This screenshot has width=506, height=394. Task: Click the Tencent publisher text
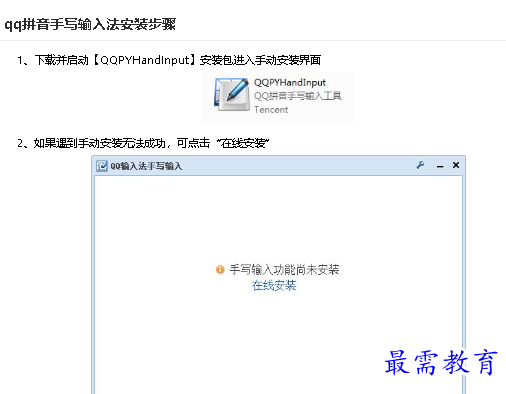coord(271,109)
